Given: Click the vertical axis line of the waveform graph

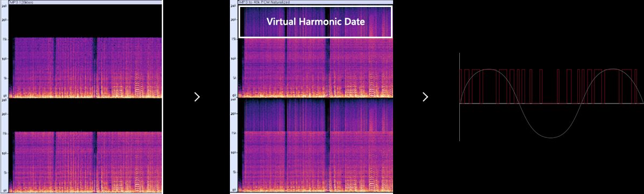Looking at the screenshot, I should click(460, 97).
